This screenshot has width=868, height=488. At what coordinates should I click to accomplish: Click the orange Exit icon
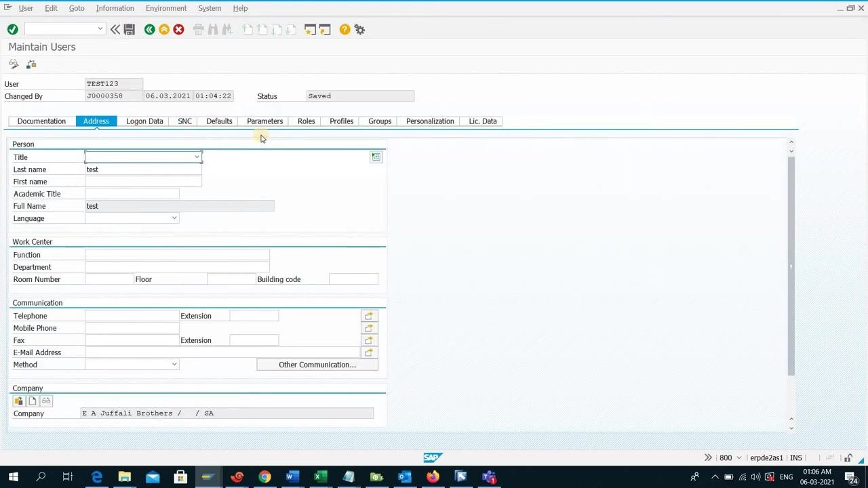coord(164,29)
